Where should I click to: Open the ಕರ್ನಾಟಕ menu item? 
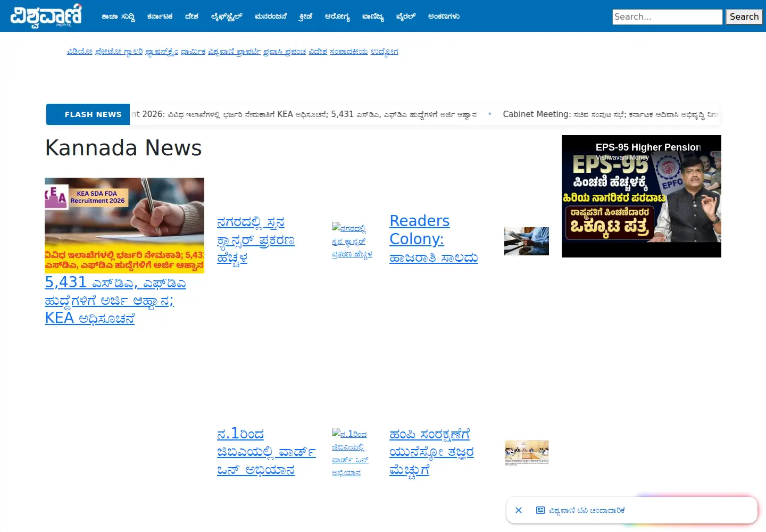(160, 16)
